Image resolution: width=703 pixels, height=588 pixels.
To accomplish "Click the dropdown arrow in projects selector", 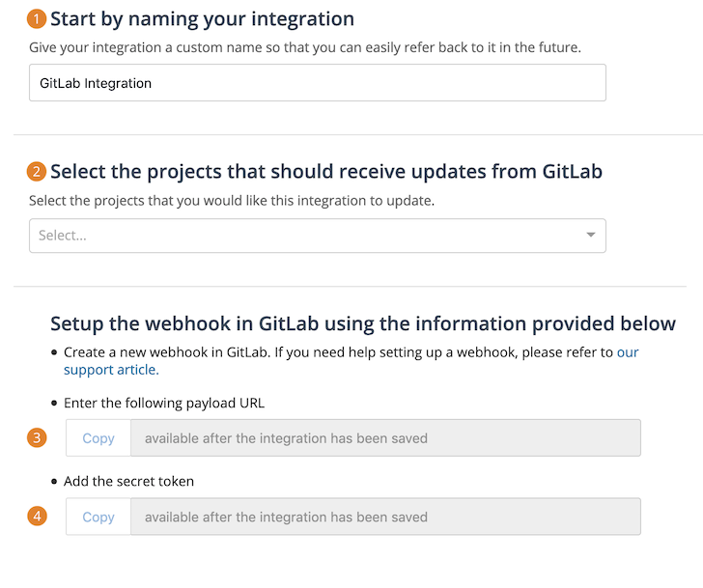I will pos(591,236).
